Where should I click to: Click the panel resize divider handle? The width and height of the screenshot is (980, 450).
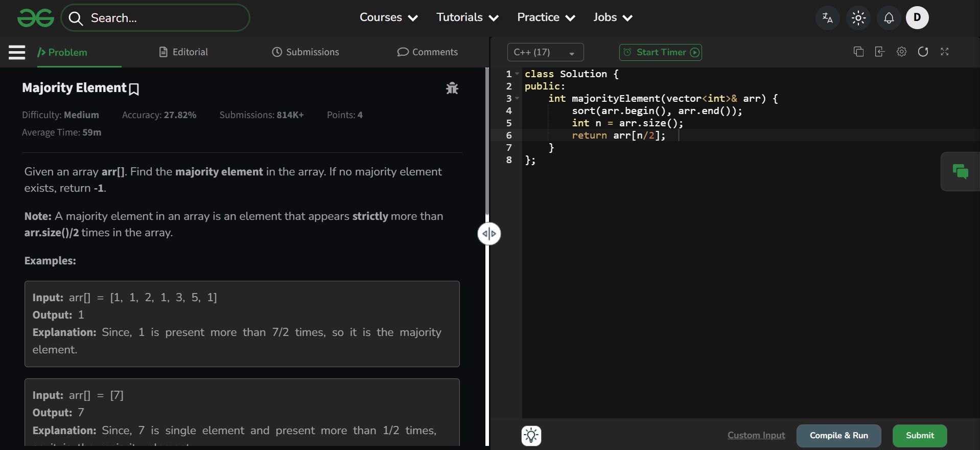tap(489, 234)
